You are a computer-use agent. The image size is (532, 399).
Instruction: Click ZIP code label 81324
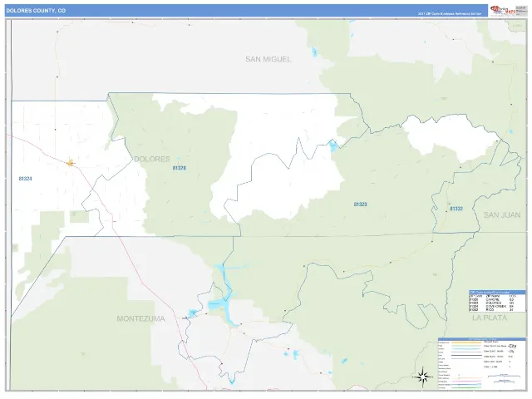point(26,179)
